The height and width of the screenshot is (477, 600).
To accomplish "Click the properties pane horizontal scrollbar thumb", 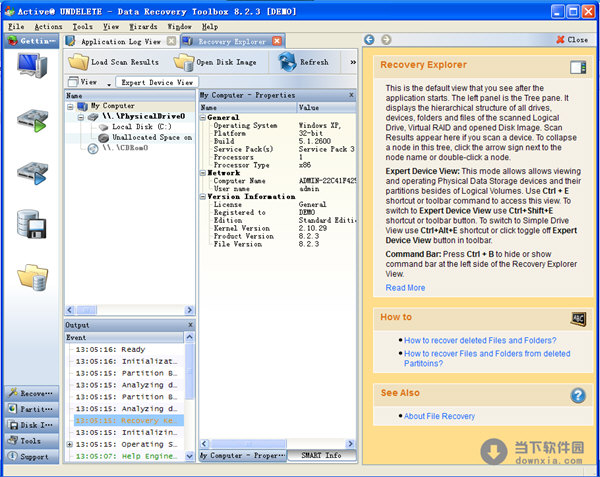I will click(x=248, y=444).
